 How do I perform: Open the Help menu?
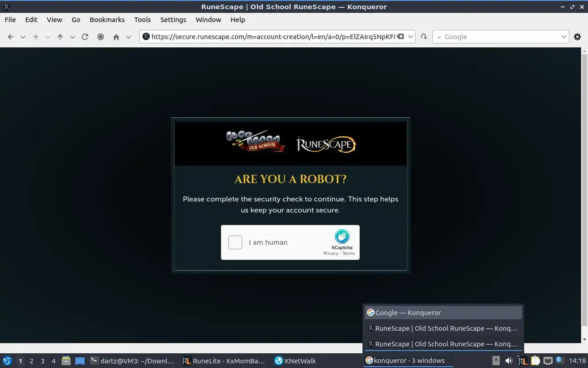click(237, 20)
